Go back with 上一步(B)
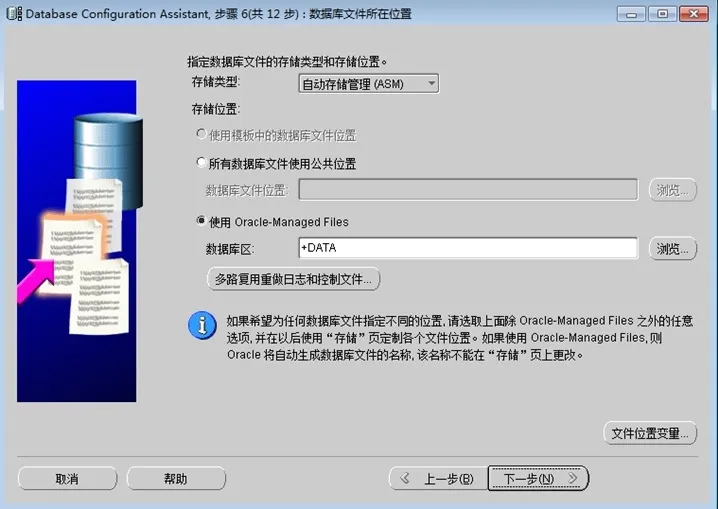 [x=439, y=478]
